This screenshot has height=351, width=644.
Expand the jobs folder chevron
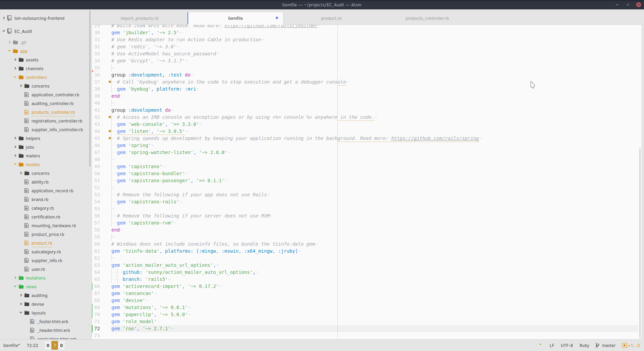pos(15,147)
